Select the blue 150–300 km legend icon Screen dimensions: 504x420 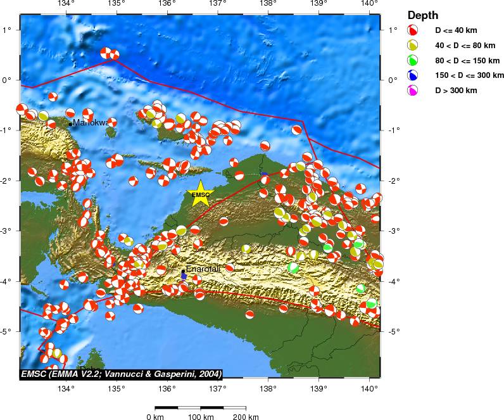coord(412,76)
